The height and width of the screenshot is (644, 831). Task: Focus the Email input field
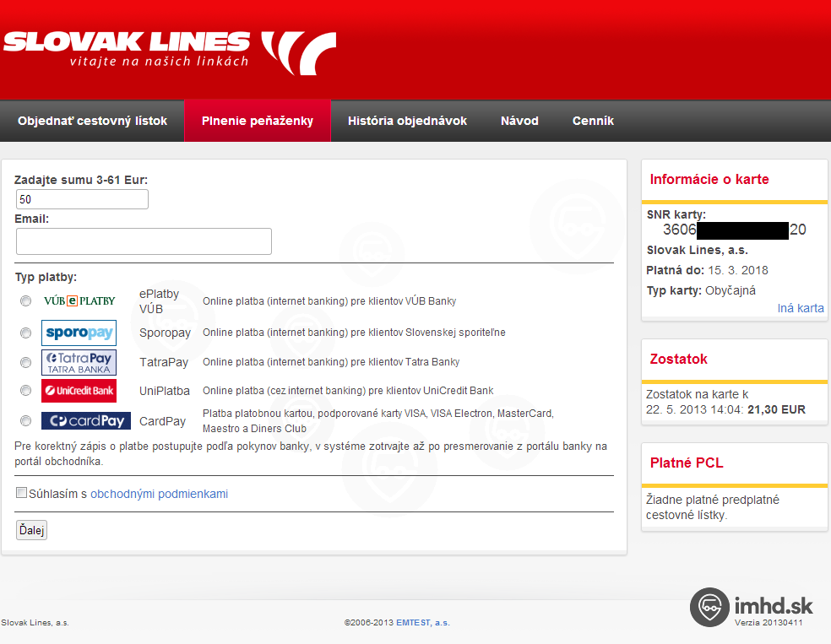144,241
